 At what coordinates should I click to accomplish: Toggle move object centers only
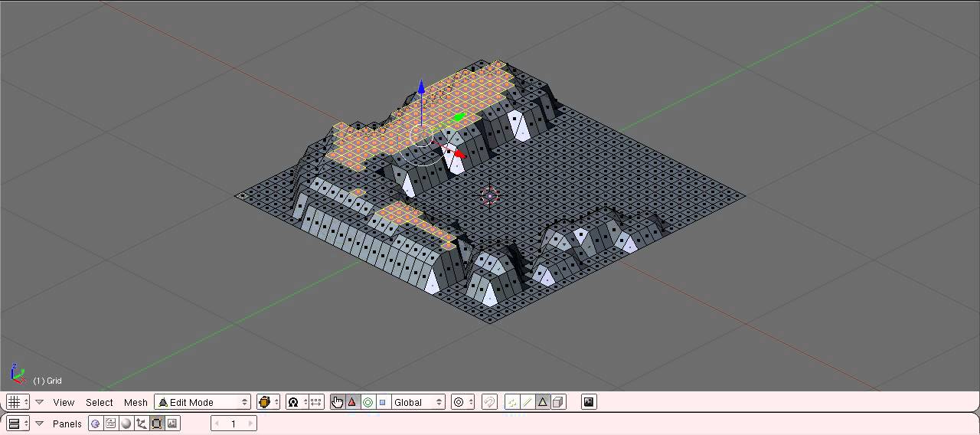316,402
